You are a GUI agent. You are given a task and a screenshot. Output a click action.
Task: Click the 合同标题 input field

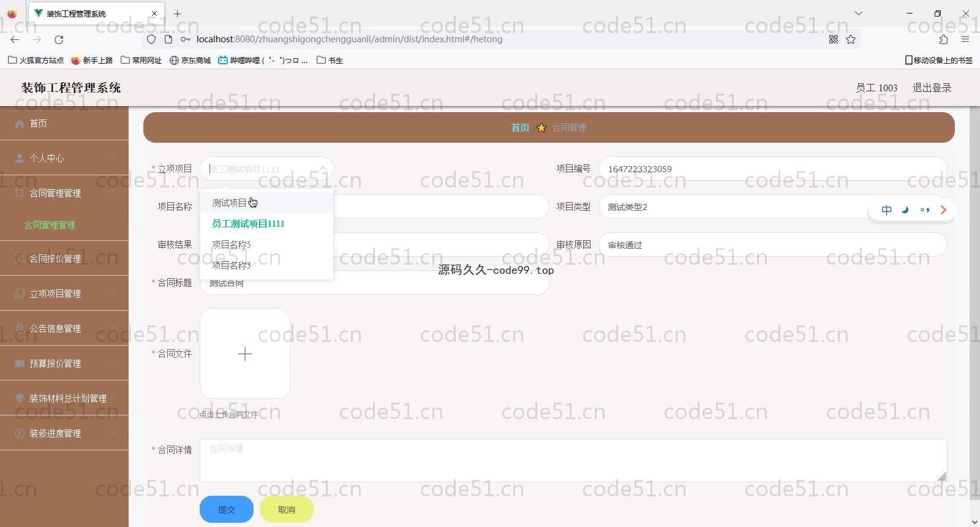(375, 282)
